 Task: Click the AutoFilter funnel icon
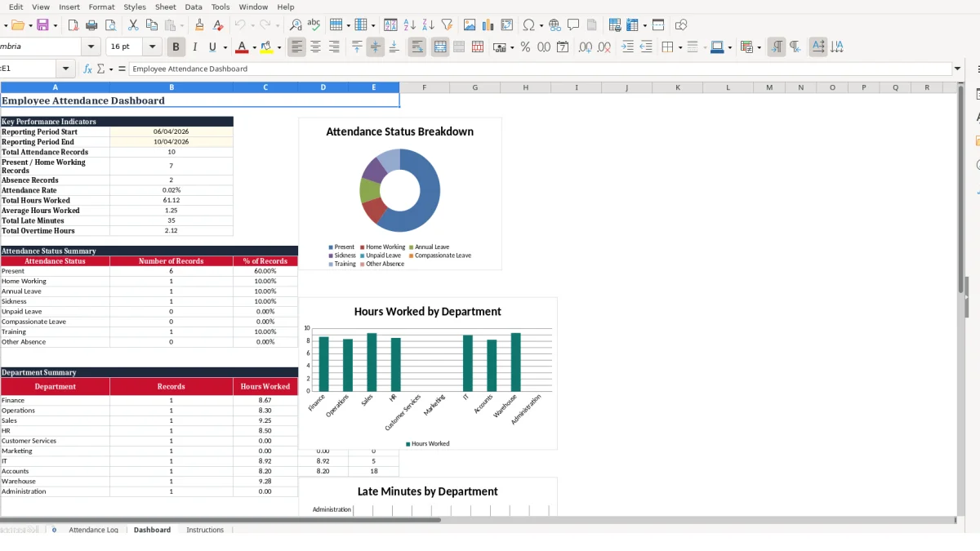tap(447, 25)
